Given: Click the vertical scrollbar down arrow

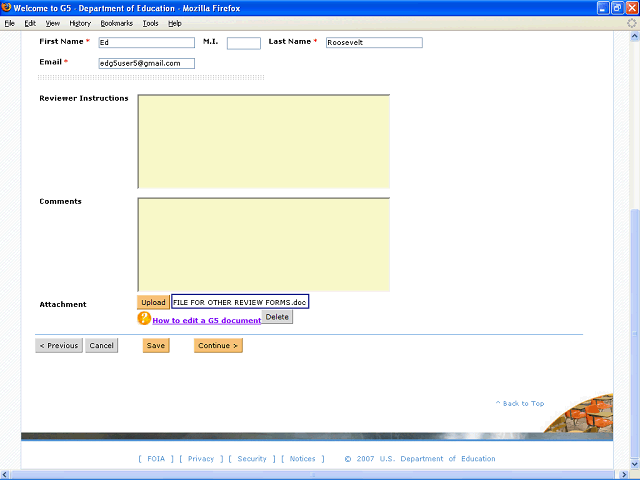Looking at the screenshot, I should pos(634,464).
